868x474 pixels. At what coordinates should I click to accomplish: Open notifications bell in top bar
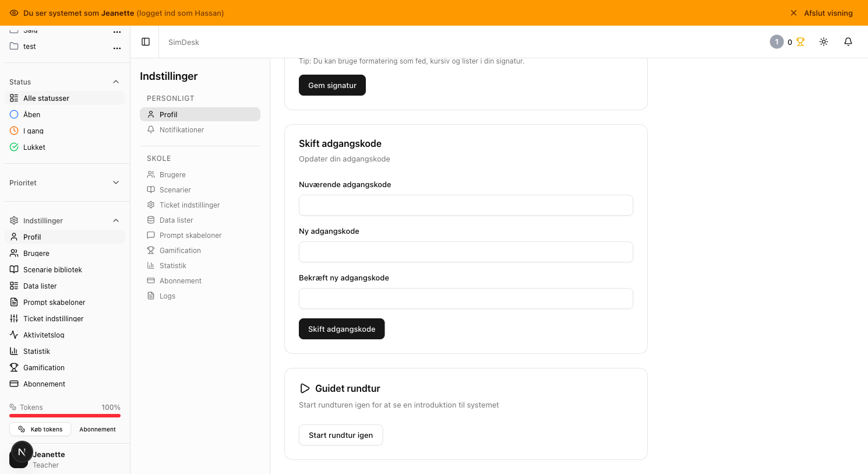(848, 42)
